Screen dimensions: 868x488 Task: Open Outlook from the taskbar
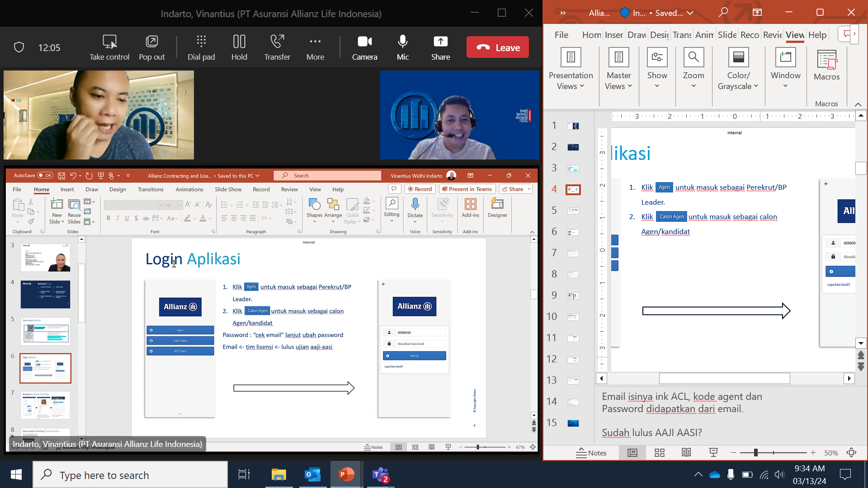(x=312, y=474)
